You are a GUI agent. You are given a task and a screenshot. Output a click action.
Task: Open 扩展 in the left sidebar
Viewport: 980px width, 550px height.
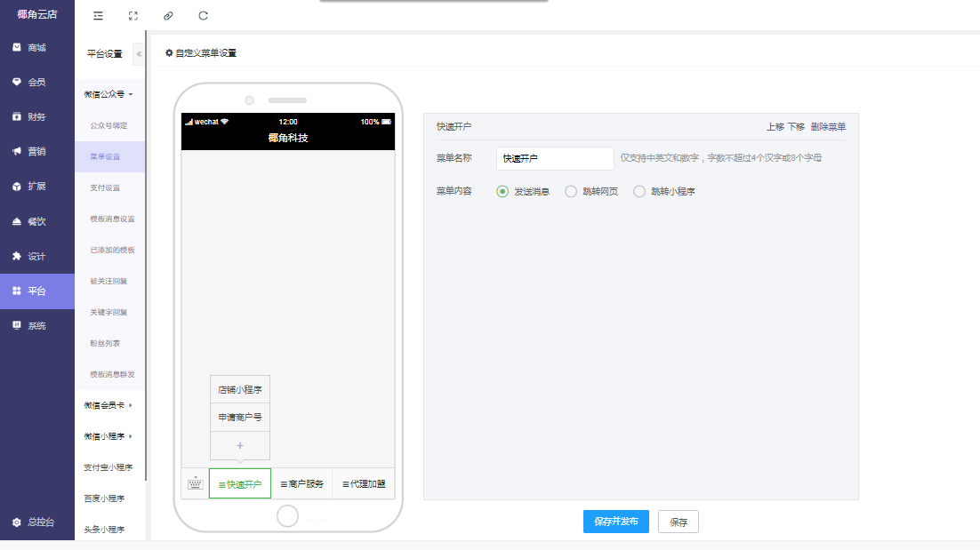[x=36, y=186]
